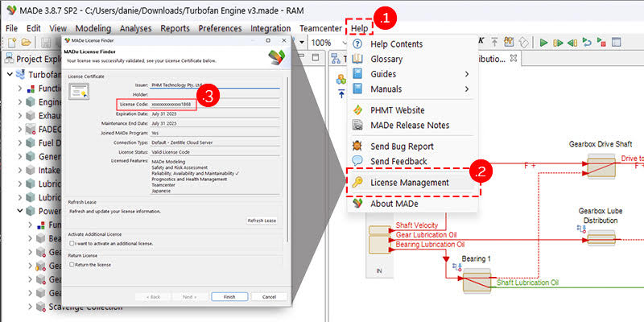Click the Expiration Date field

pos(215,114)
